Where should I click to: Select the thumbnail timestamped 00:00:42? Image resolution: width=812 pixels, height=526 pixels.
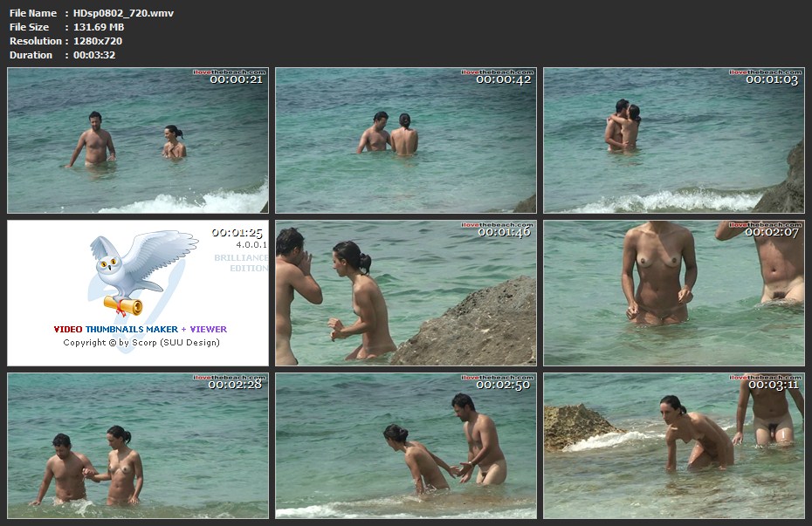tap(406, 140)
